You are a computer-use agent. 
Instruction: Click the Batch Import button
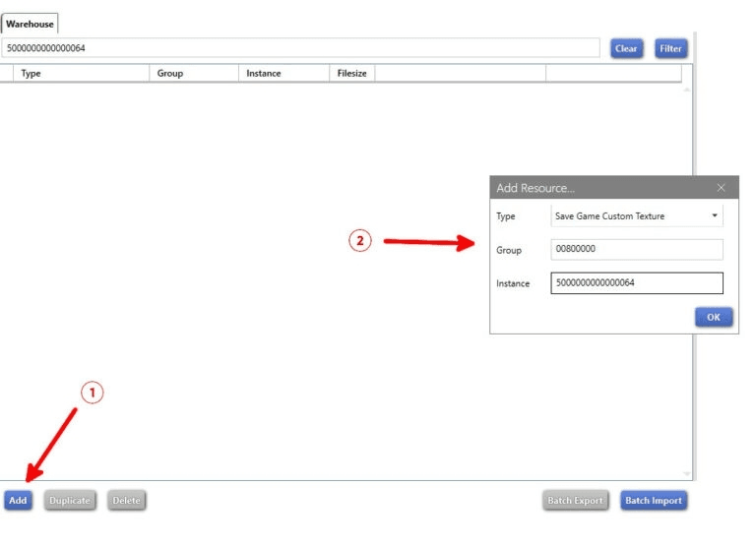point(654,501)
